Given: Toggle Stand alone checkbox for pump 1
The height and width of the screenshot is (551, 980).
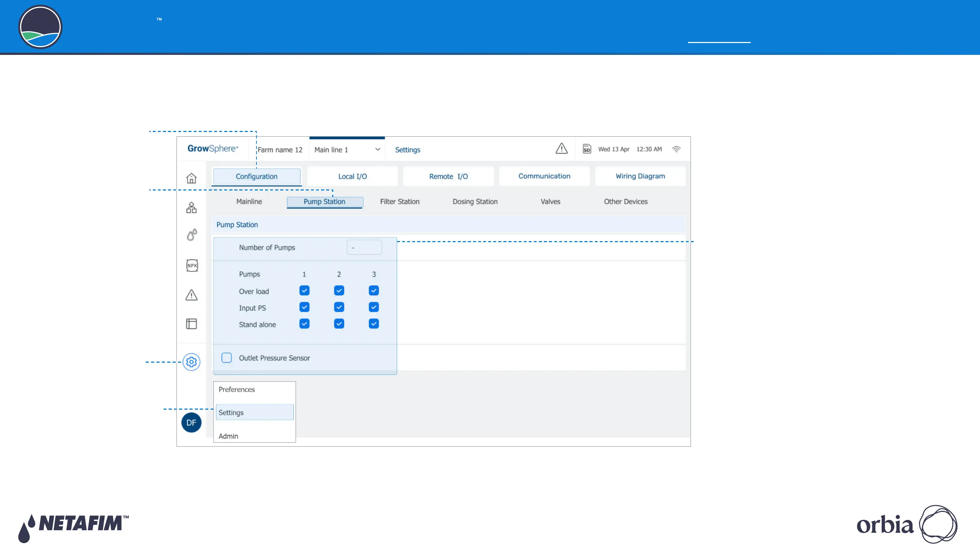Looking at the screenshot, I should point(304,324).
